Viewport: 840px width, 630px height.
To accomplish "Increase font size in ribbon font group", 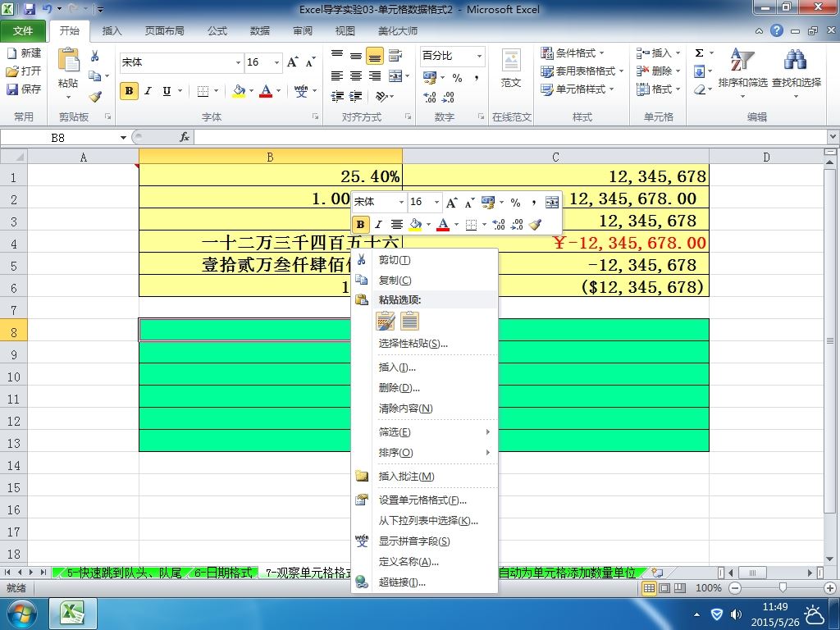I will point(293,62).
